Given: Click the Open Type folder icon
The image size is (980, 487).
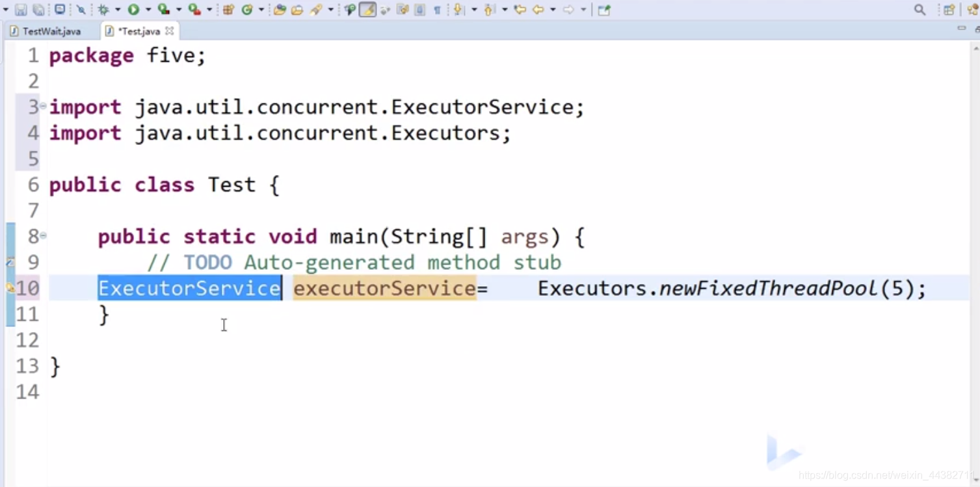Looking at the screenshot, I should pyautogui.click(x=280, y=10).
